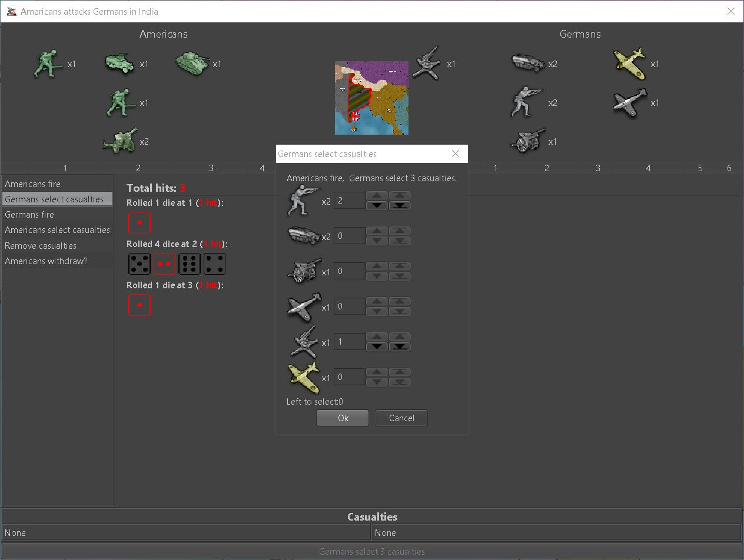The image size is (744, 560).
Task: Click the German infantry icon in the casualties dialog
Action: [303, 201]
